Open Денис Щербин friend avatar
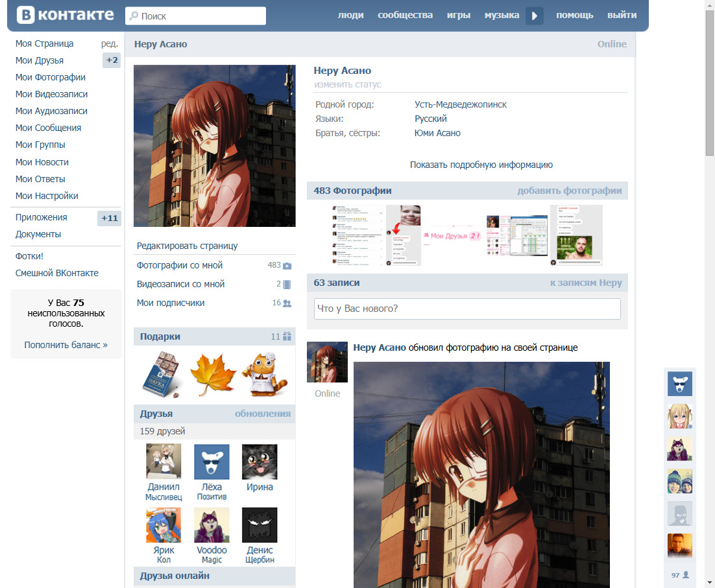 click(x=260, y=524)
